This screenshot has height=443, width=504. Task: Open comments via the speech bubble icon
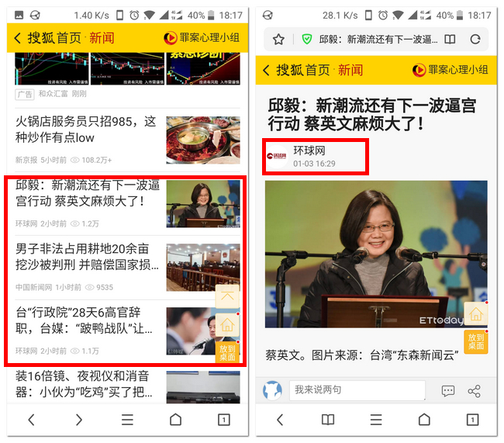(448, 391)
